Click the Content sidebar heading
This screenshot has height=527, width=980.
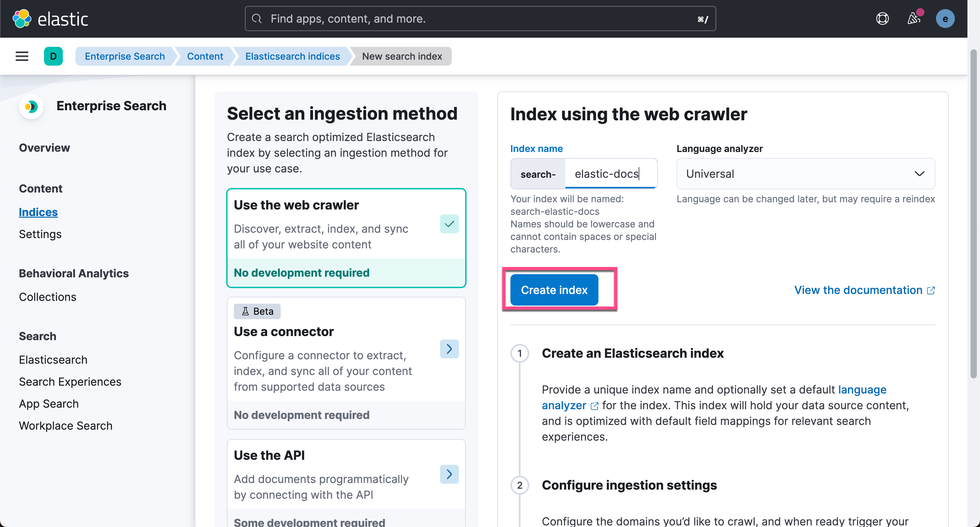coord(41,188)
